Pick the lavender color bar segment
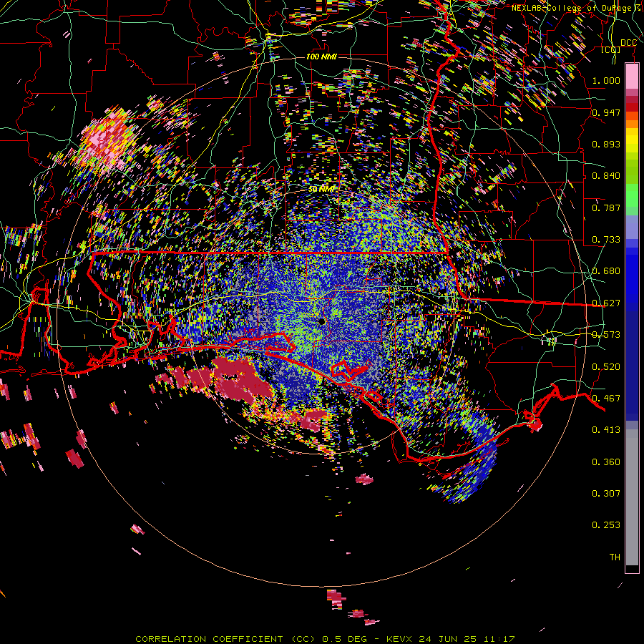Image resolution: width=644 pixels, height=644 pixels. tap(632, 227)
